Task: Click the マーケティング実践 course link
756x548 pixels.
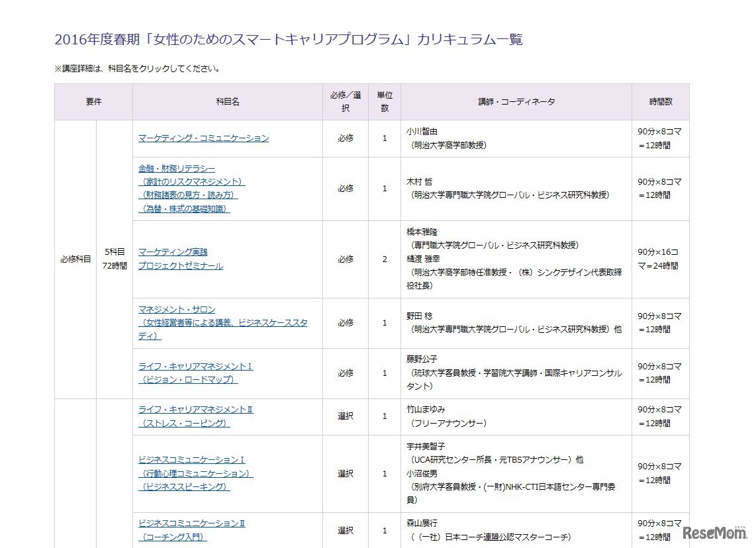Action: click(x=173, y=251)
